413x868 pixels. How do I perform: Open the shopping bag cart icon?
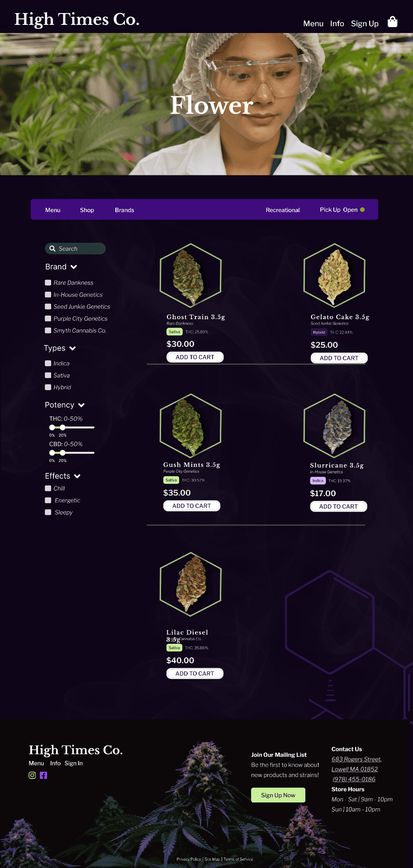[x=392, y=21]
